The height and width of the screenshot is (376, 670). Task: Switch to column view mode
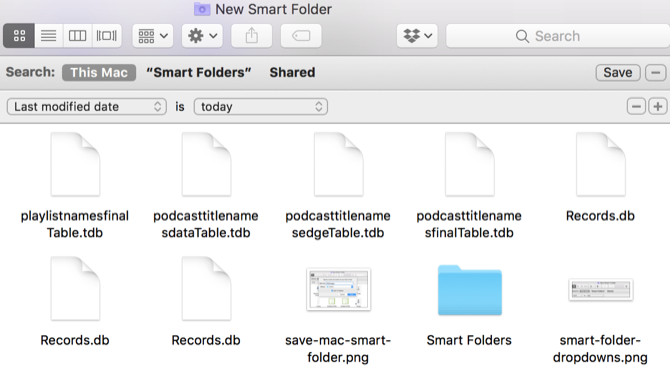[x=77, y=36]
